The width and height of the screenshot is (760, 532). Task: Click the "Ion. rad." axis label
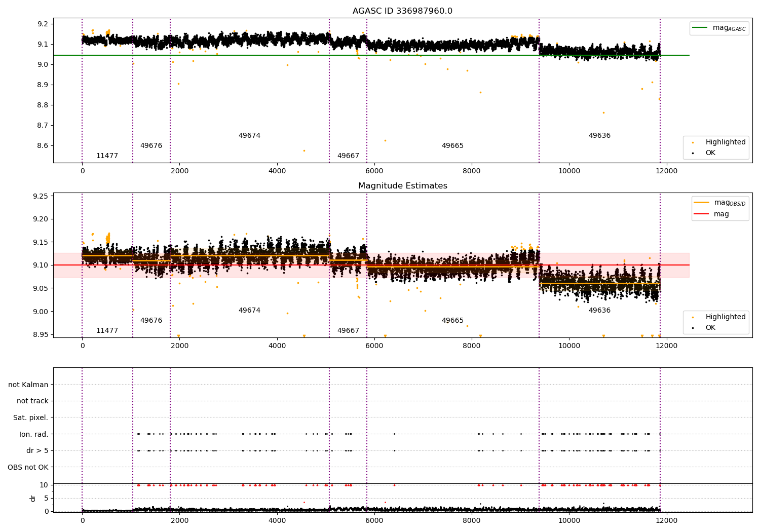[x=34, y=434]
